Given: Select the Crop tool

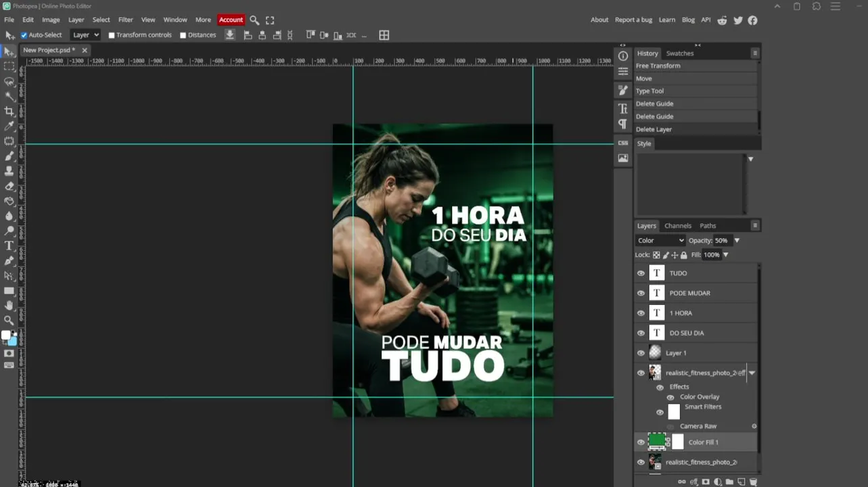Looking at the screenshot, I should click(x=9, y=111).
